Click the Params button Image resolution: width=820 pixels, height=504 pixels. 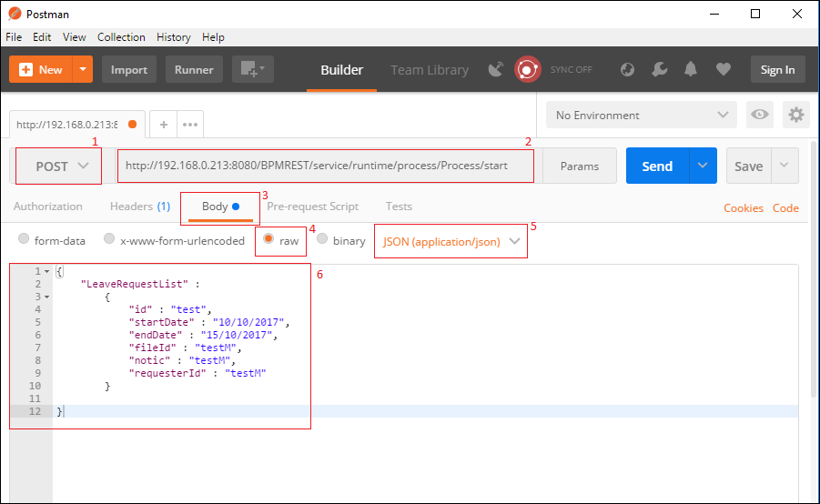pyautogui.click(x=580, y=166)
